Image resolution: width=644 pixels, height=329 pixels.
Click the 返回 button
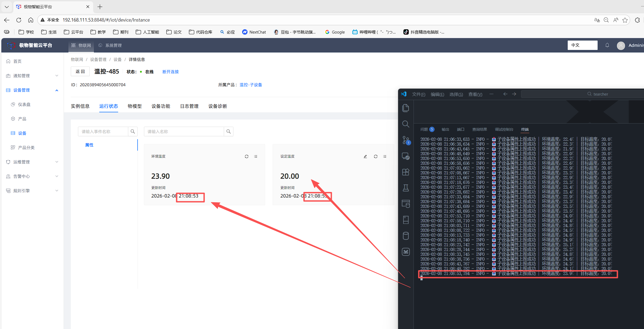[80, 72]
